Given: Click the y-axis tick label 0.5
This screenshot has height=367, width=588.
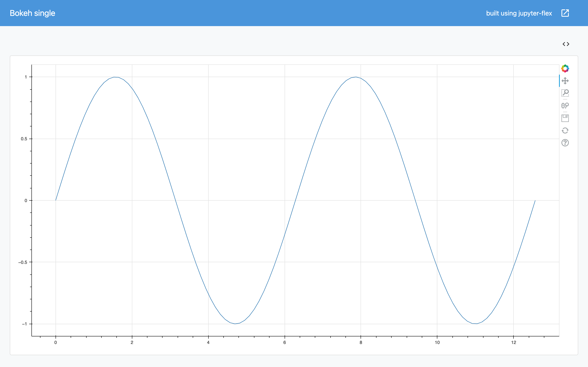Looking at the screenshot, I should pos(24,139).
